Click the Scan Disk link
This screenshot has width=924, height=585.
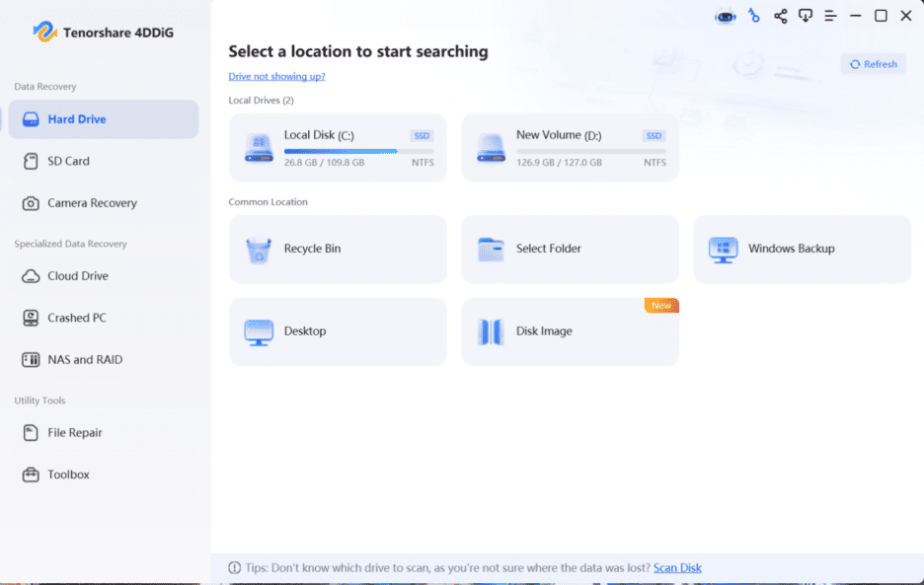[x=677, y=568]
